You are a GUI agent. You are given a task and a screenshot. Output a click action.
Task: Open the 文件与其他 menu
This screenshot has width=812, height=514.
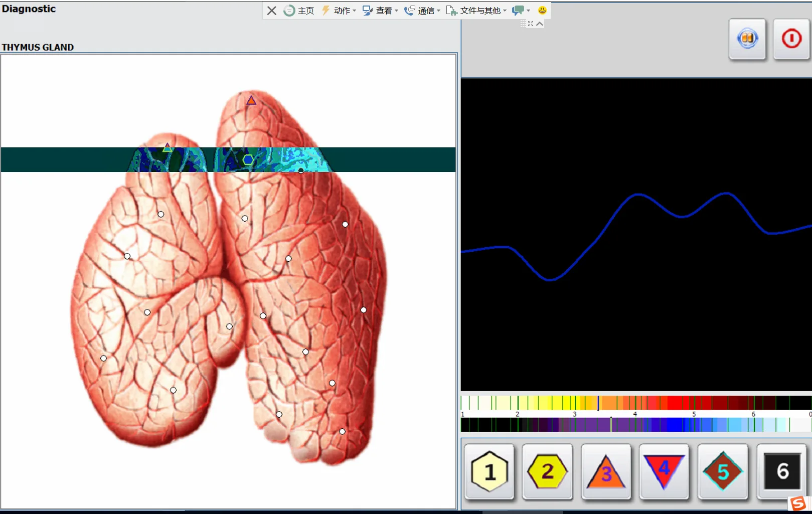(476, 11)
